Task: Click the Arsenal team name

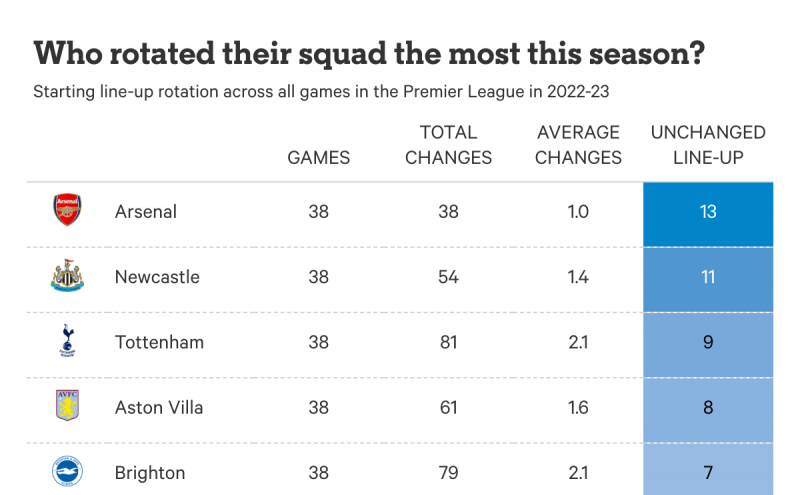Action: 146,212
